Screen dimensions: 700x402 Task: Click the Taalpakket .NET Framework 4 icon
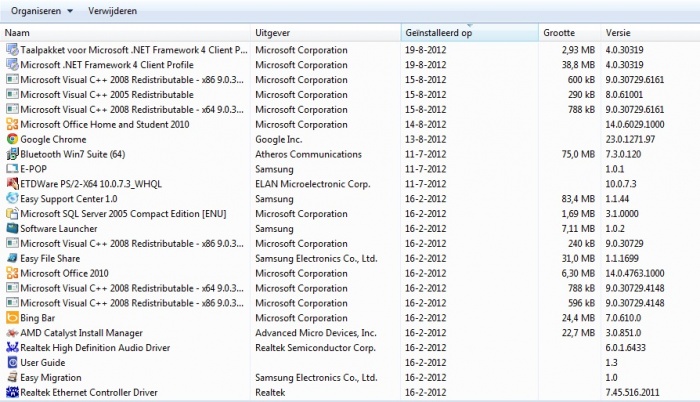tap(12, 50)
